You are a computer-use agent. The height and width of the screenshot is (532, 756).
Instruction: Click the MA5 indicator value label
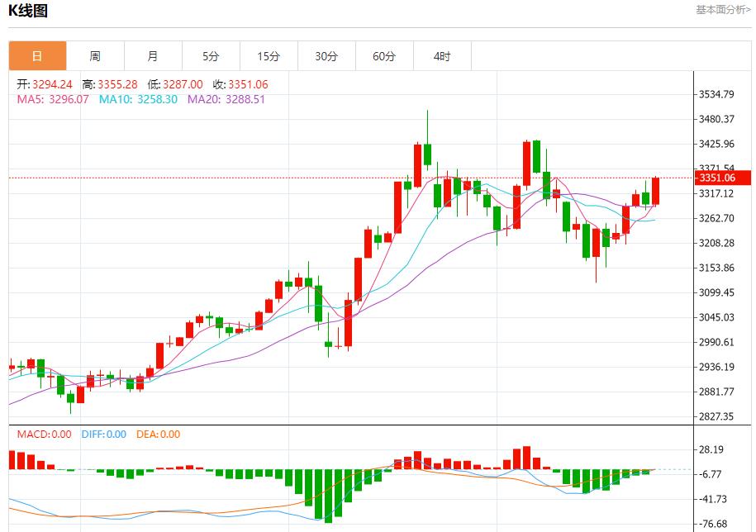tap(53, 99)
